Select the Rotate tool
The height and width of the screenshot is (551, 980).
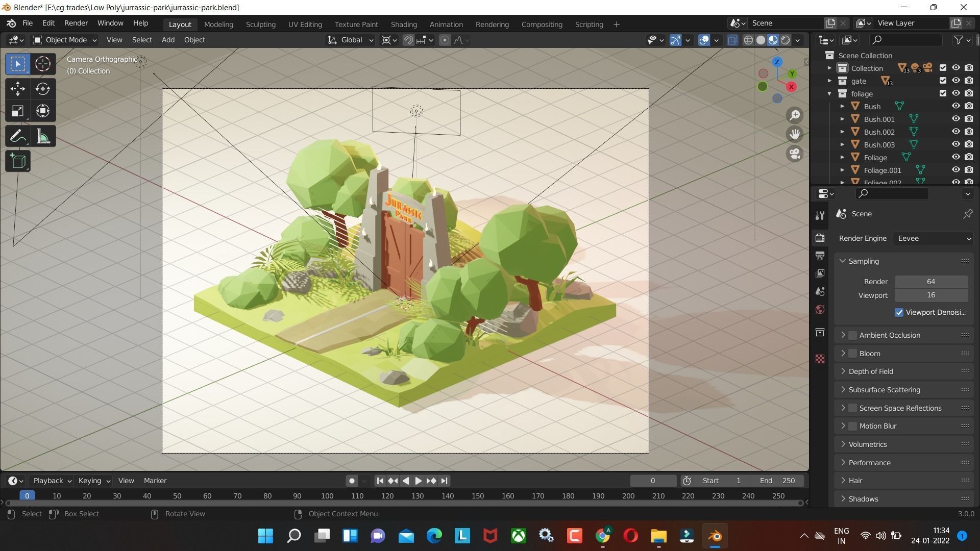click(43, 89)
